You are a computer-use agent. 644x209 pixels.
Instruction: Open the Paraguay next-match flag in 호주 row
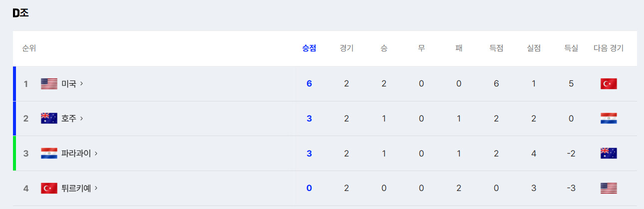coord(609,118)
